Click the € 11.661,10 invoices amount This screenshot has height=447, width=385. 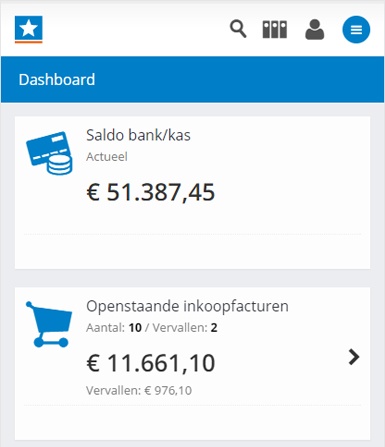(151, 363)
